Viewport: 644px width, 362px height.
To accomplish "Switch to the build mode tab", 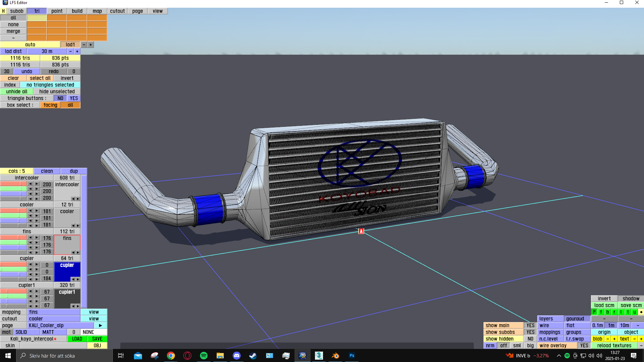I will [x=77, y=11].
